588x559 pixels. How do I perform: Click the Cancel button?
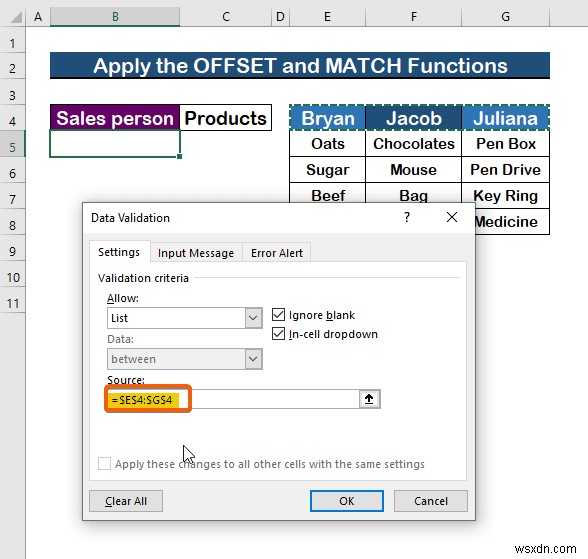(x=430, y=501)
